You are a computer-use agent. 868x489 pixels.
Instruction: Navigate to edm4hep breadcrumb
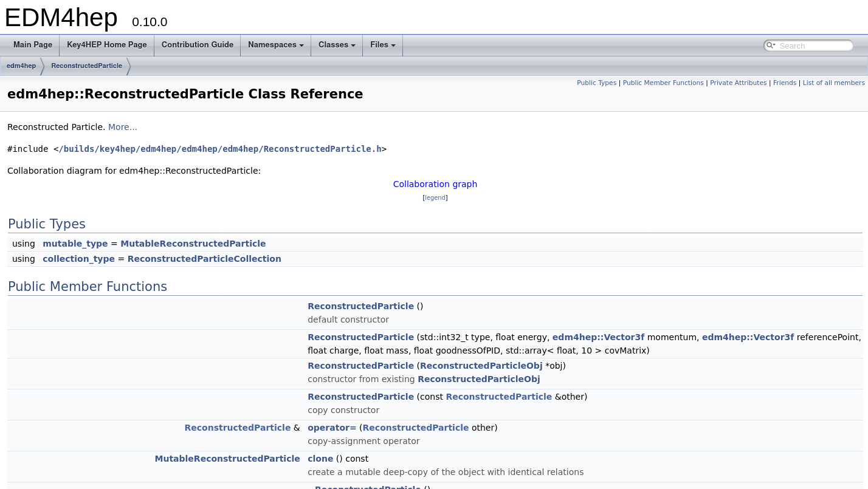pos(21,66)
